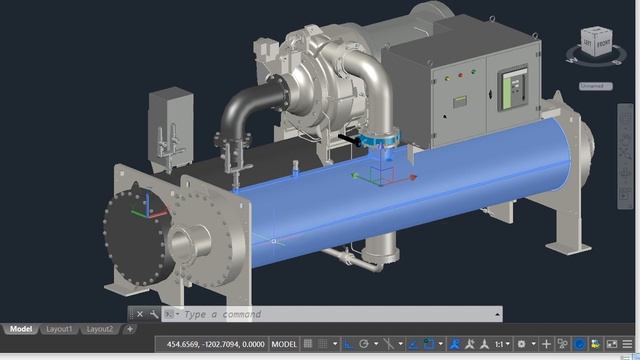Toggle show annotation objects
Viewport: 640px width, 360px height.
(454, 344)
